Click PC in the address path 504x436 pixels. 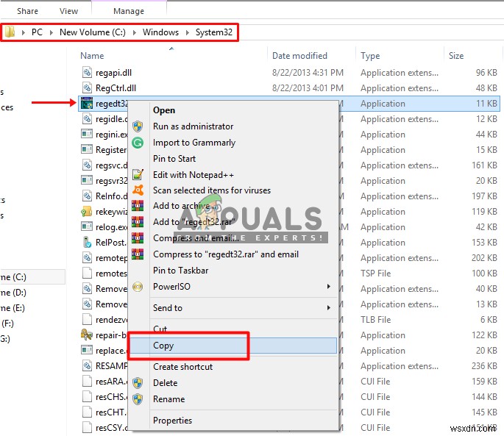click(x=37, y=32)
